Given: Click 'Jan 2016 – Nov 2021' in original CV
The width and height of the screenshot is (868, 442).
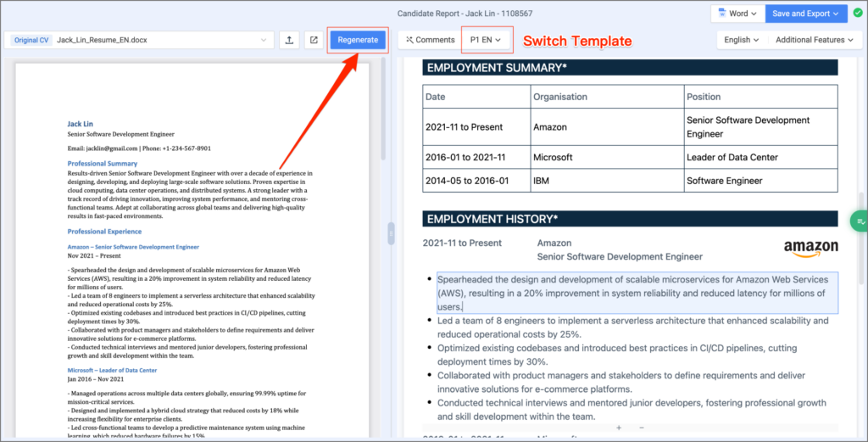Looking at the screenshot, I should (x=95, y=379).
